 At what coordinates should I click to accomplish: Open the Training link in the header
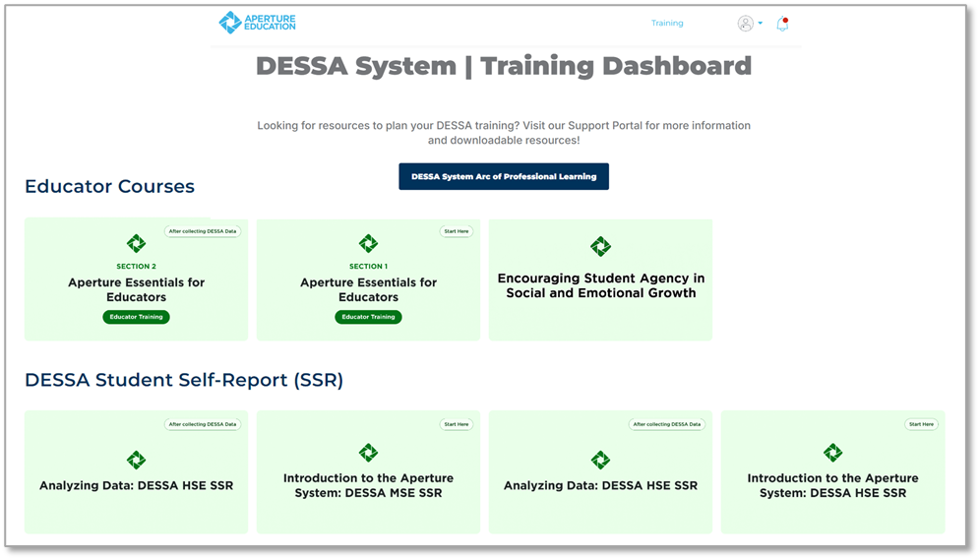pyautogui.click(x=667, y=23)
